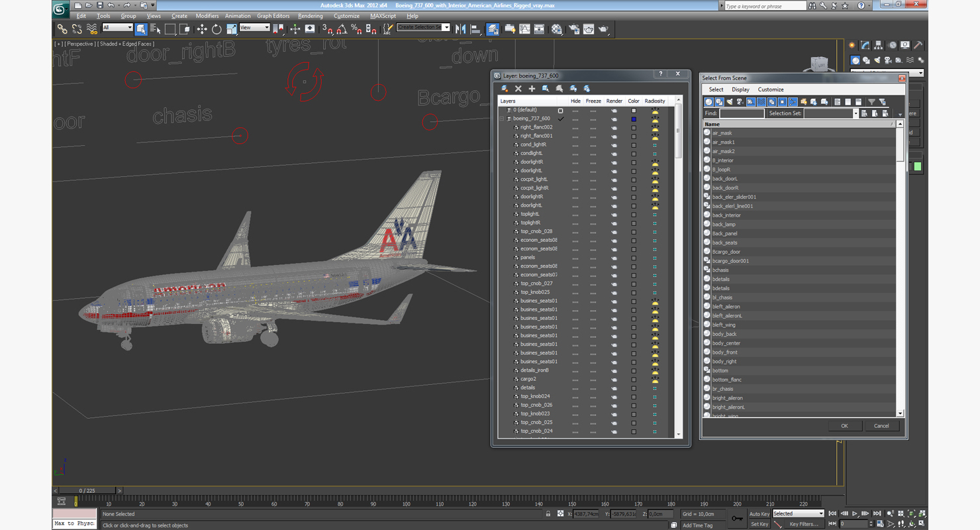Delete highlighted layer using X icon

click(x=518, y=88)
